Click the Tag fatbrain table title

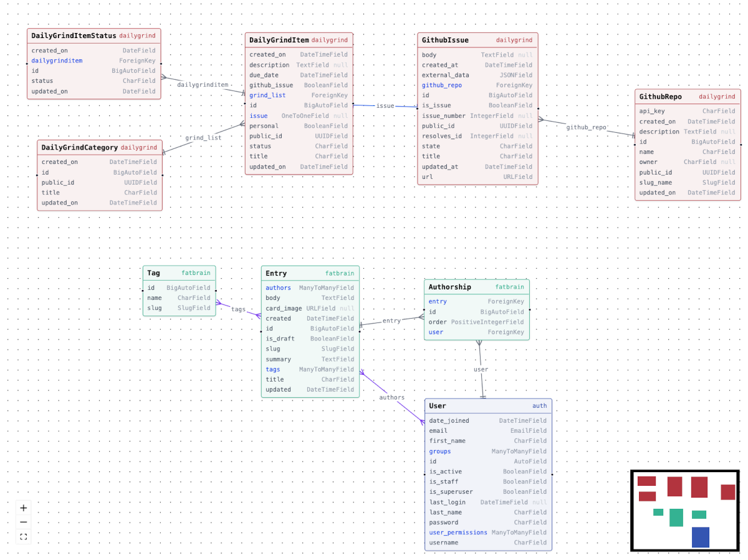point(179,273)
